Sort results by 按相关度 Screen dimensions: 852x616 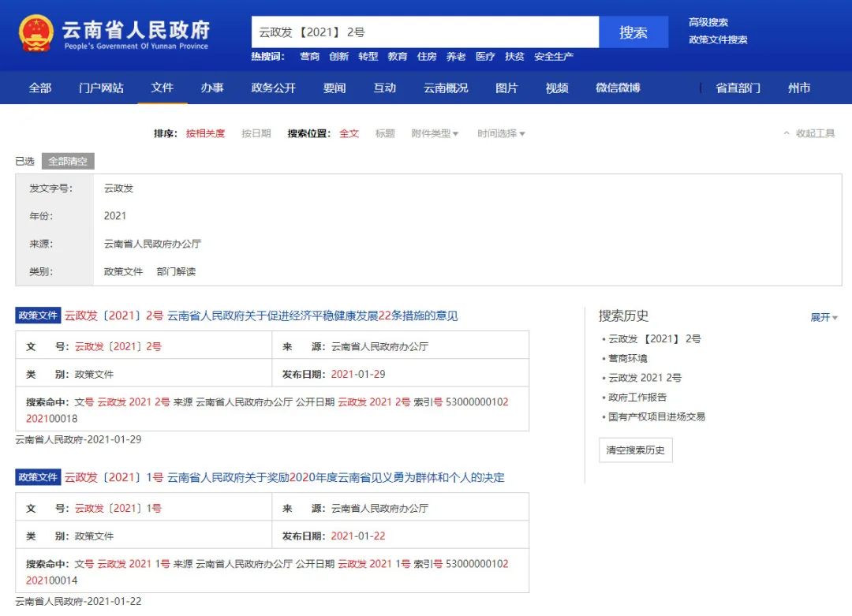205,133
